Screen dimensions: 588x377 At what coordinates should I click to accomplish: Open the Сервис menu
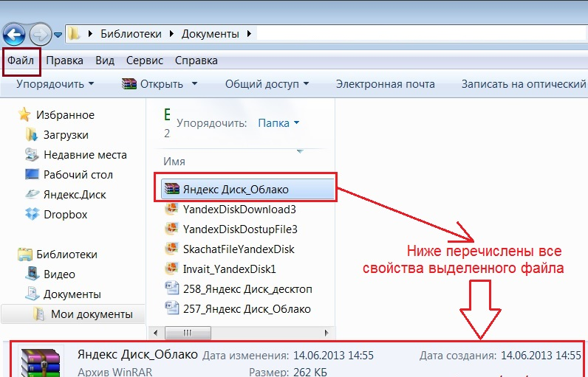coord(144,60)
